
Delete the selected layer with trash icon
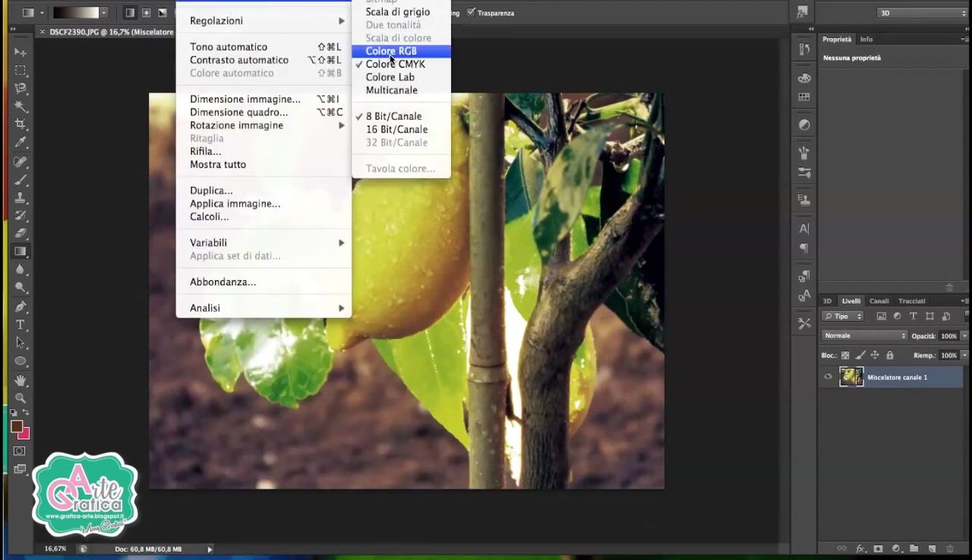(950, 549)
